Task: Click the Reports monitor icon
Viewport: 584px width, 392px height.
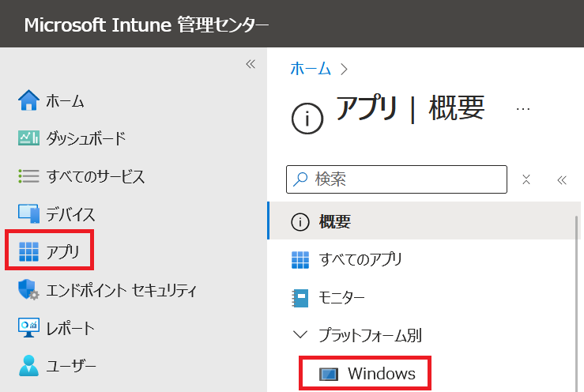Action: pyautogui.click(x=28, y=327)
